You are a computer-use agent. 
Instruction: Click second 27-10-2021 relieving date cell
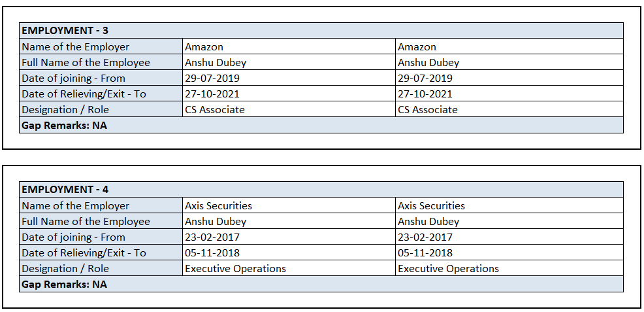pos(425,94)
